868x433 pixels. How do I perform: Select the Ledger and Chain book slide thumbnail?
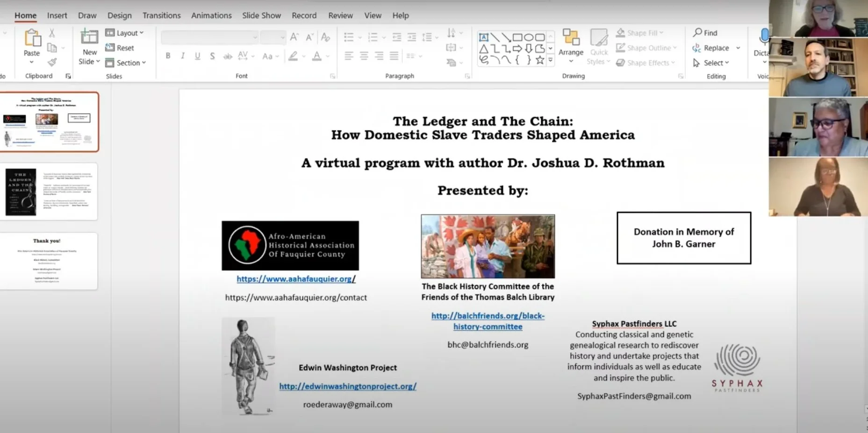49,192
